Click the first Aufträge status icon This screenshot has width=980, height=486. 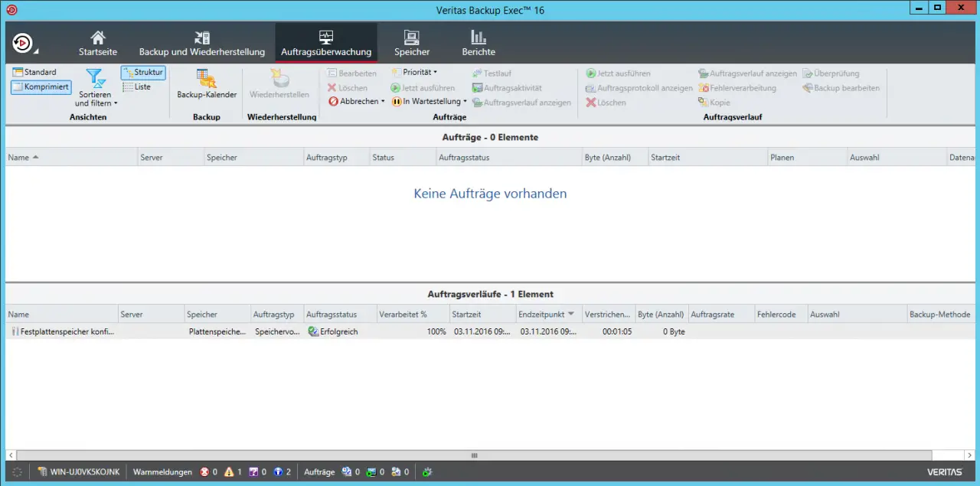pyautogui.click(x=347, y=472)
